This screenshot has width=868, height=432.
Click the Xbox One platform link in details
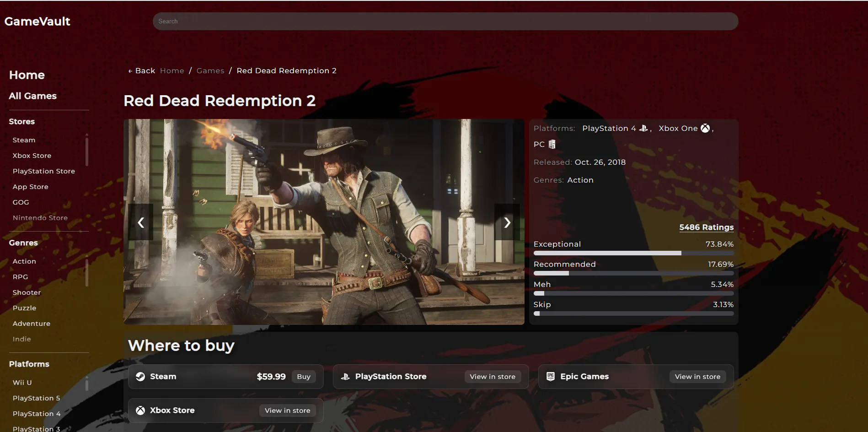(x=678, y=129)
